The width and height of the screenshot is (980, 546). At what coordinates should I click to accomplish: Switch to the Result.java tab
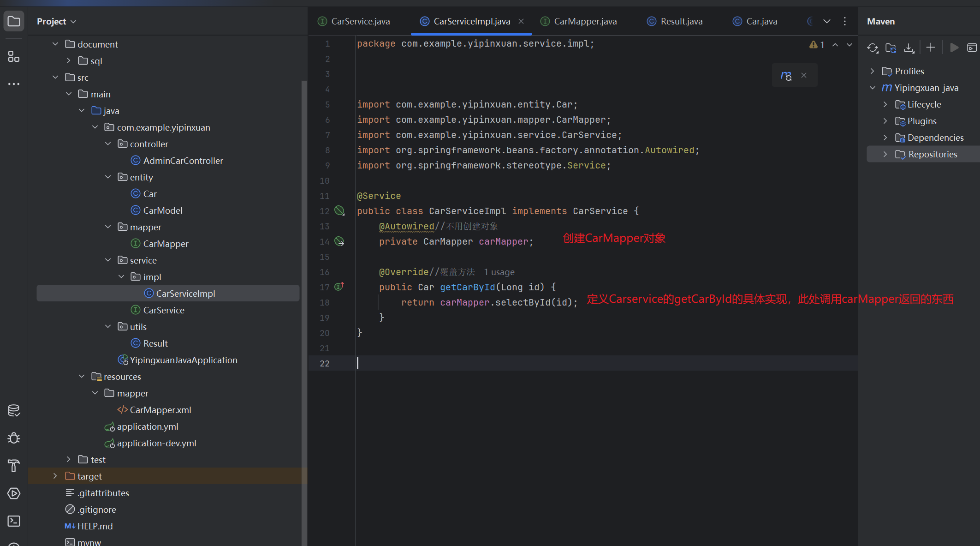click(x=681, y=21)
